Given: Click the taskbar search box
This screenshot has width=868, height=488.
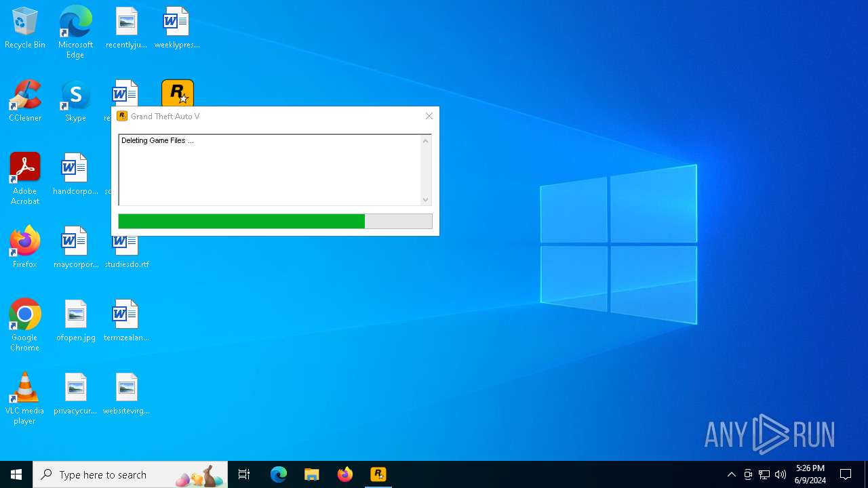Looking at the screenshot, I should 130,474.
